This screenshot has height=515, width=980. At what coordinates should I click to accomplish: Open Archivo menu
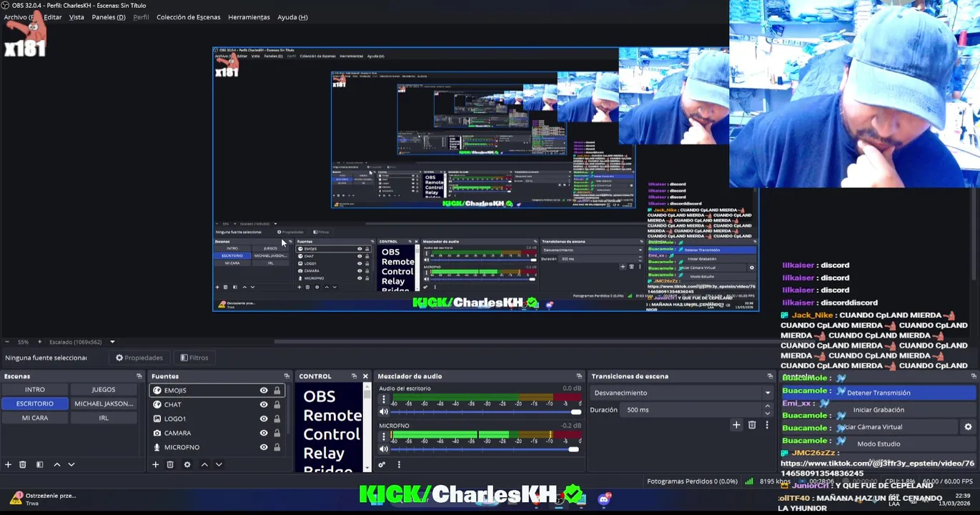[19, 17]
